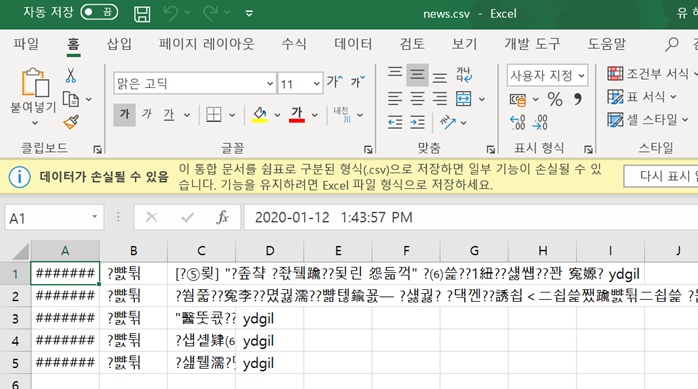The width and height of the screenshot is (698, 389).
Task: Toggle Bold formatting button
Action: click(124, 115)
